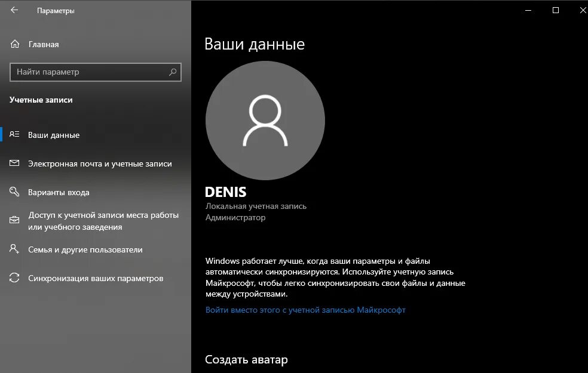Close the Параметры window
Viewport: 588px width, 373px height.
pos(583,10)
